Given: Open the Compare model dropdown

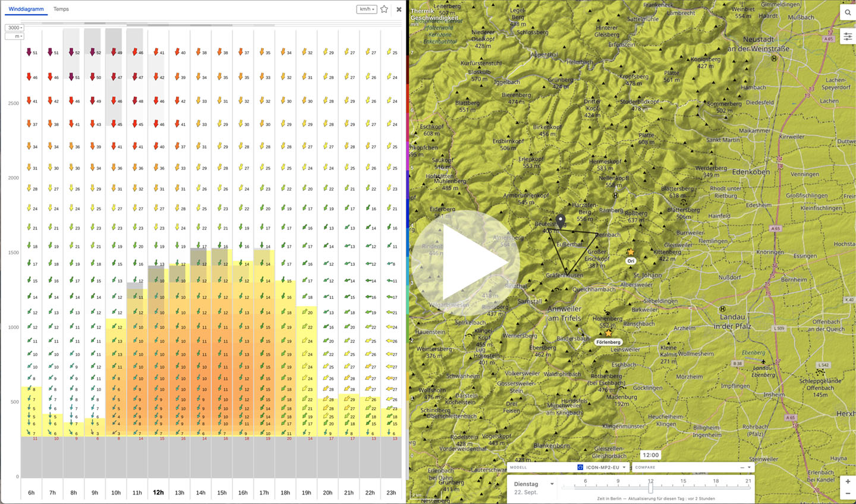Looking at the screenshot, I should click(693, 467).
